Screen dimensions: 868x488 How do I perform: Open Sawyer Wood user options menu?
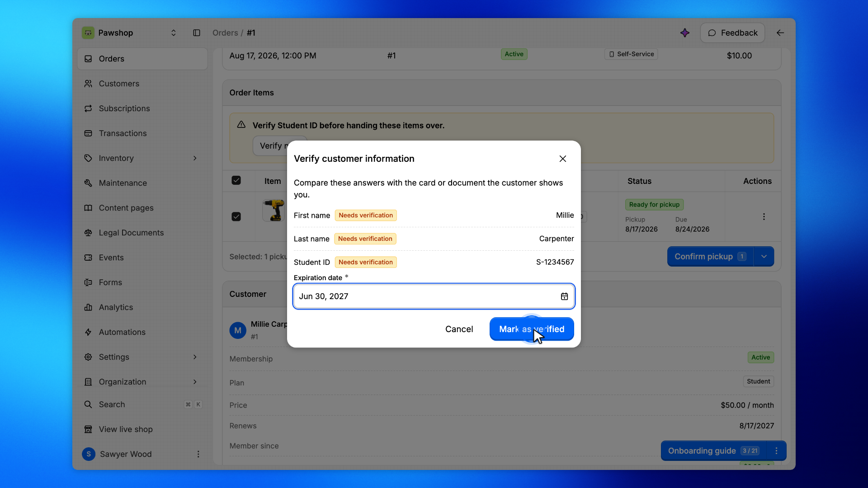(x=198, y=454)
